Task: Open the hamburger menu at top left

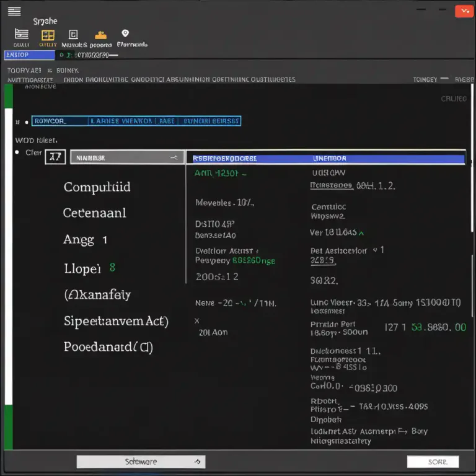Action: 14,12
